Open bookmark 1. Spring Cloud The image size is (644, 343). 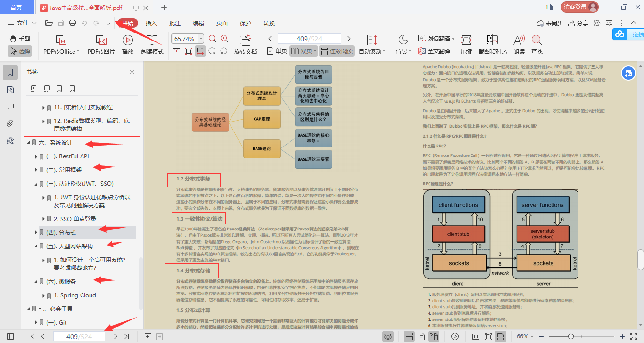75,295
